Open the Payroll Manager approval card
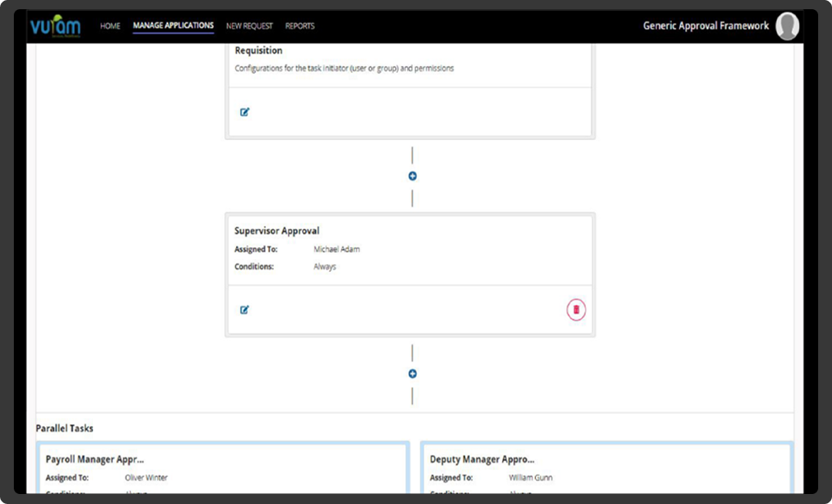Viewport: 832px width, 504px height. click(x=95, y=459)
